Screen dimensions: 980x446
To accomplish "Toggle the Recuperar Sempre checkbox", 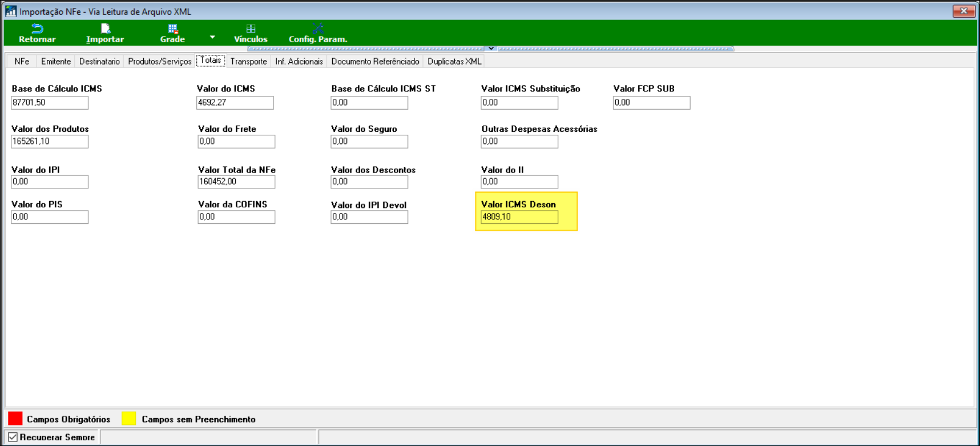I will coord(13,437).
